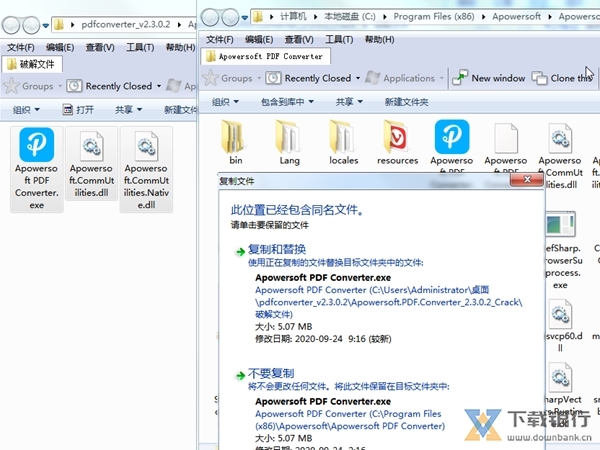
Task: Open 查看(V) menu in left window
Action: pos(101,48)
